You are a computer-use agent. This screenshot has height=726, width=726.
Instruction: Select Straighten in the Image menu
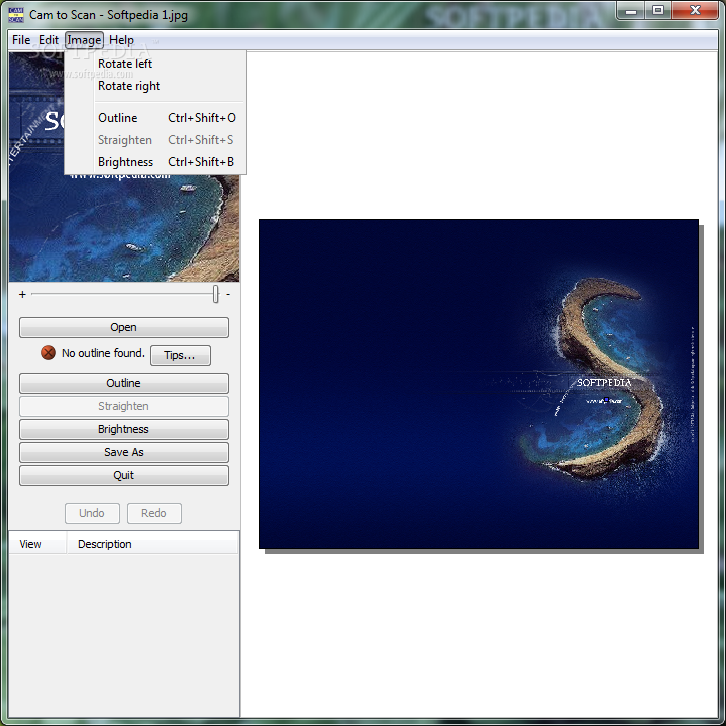156,140
